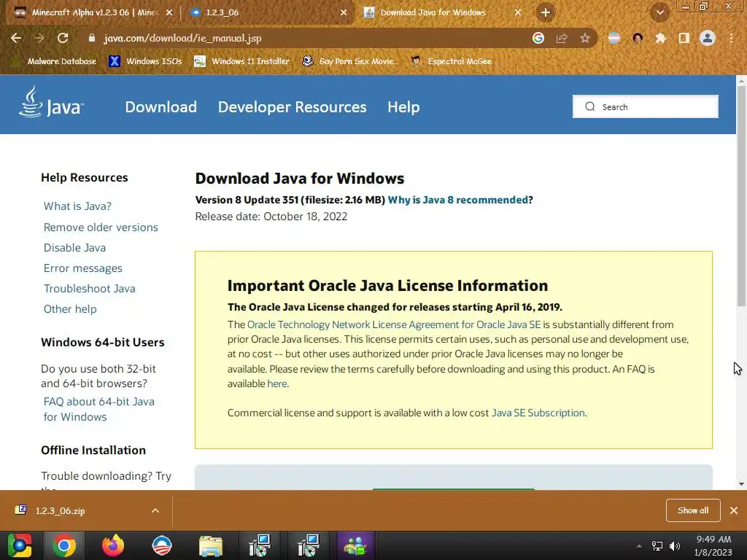
Task: Open the extensions puzzle icon
Action: pyautogui.click(x=660, y=38)
